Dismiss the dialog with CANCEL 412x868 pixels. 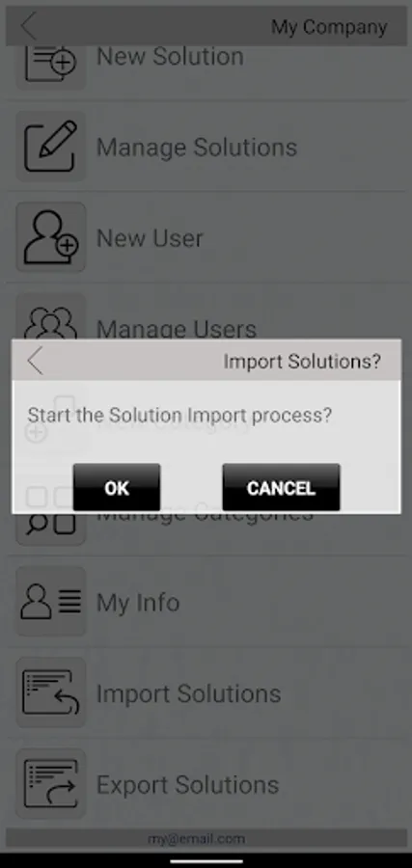tap(281, 487)
